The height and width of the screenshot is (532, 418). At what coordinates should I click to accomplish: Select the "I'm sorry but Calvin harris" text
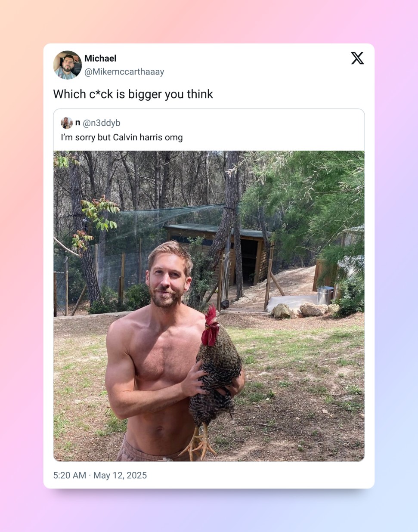(122, 137)
